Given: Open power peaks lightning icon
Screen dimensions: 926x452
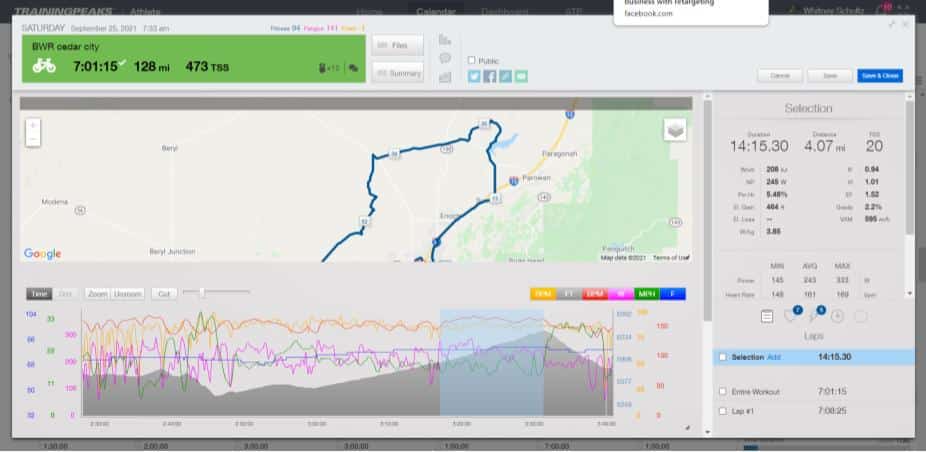Looking at the screenshot, I should pyautogui.click(x=814, y=316).
